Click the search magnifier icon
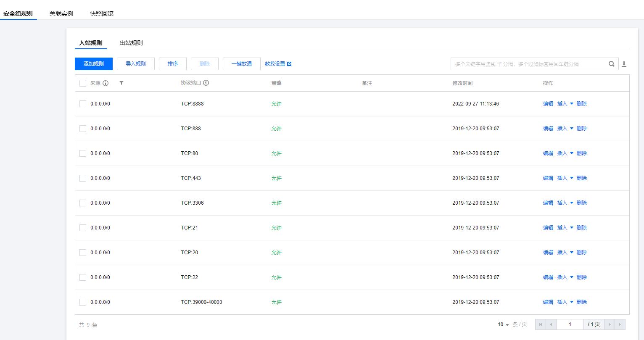Viewport: 644px width, 340px height. pos(612,64)
